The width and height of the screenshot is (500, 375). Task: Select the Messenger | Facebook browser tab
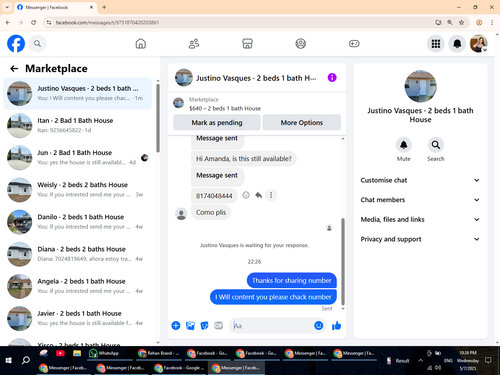tap(55, 7)
